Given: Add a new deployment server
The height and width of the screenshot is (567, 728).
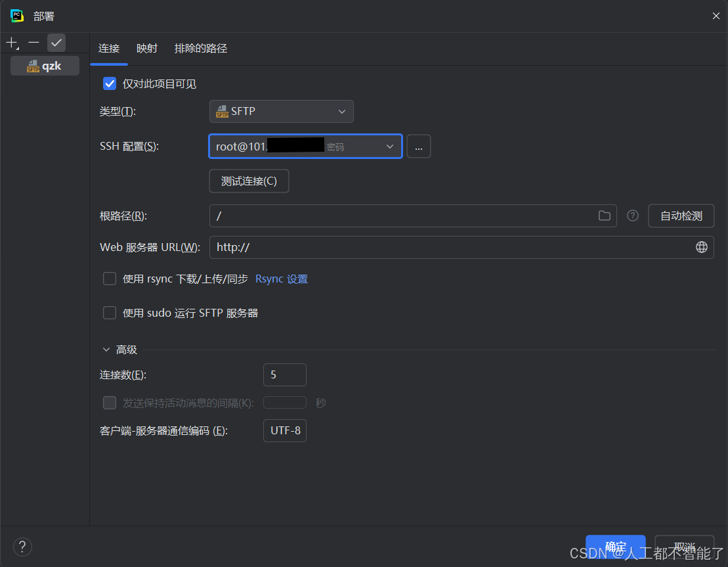Looking at the screenshot, I should tap(12, 43).
